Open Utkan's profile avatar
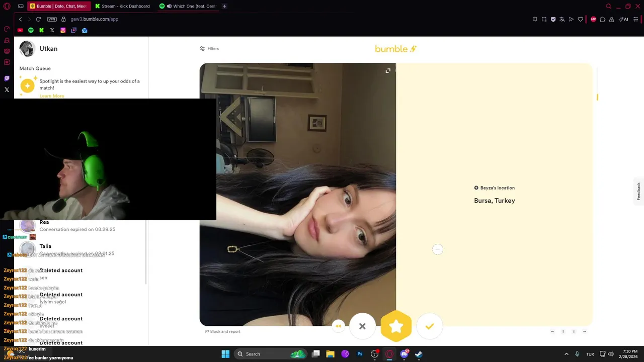The height and width of the screenshot is (362, 644). 27,49
